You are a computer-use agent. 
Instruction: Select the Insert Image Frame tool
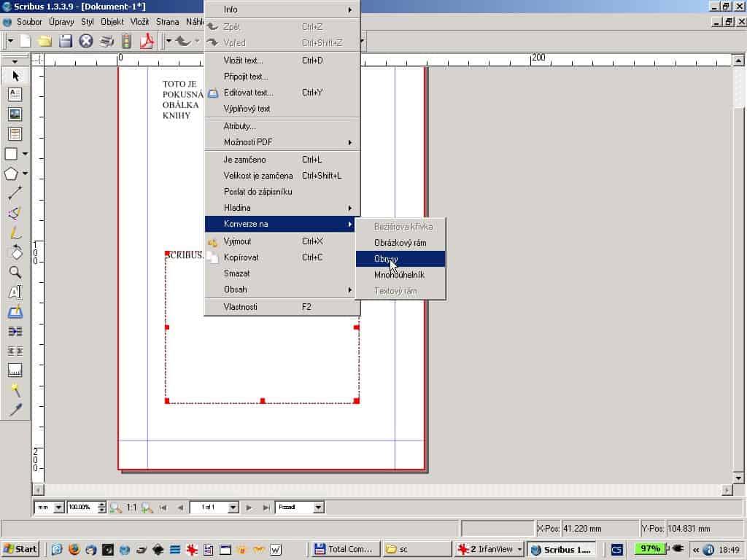(x=15, y=114)
